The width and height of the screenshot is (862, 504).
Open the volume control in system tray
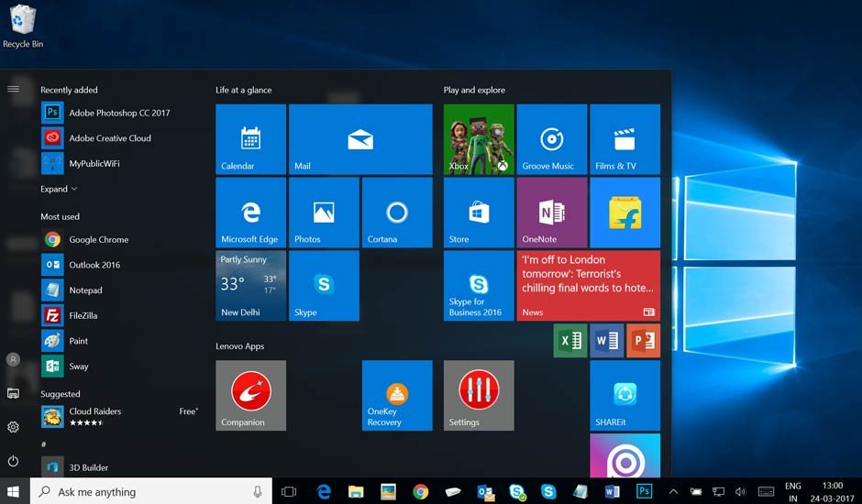tap(741, 491)
